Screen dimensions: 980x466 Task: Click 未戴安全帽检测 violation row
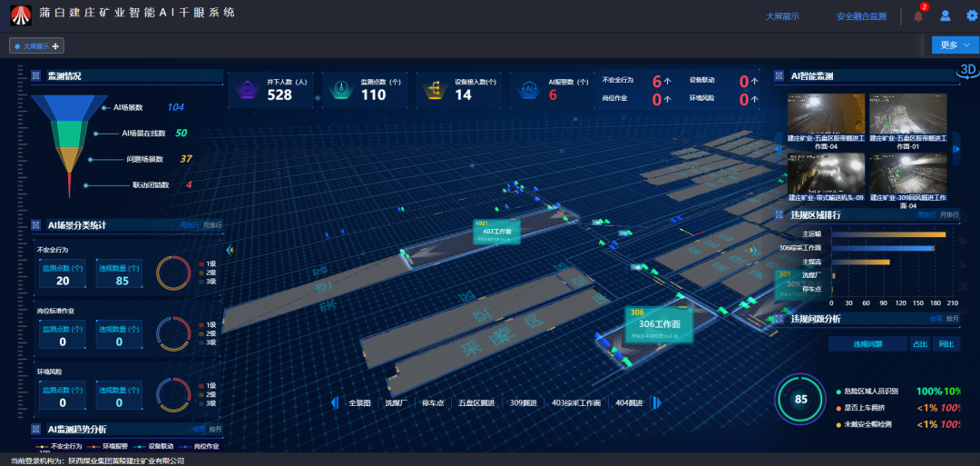[898, 425]
